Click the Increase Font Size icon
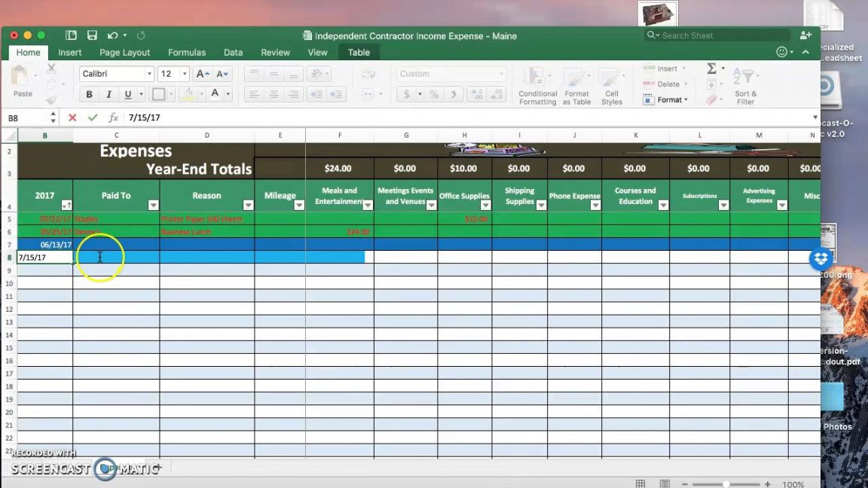This screenshot has height=488, width=868. (202, 74)
